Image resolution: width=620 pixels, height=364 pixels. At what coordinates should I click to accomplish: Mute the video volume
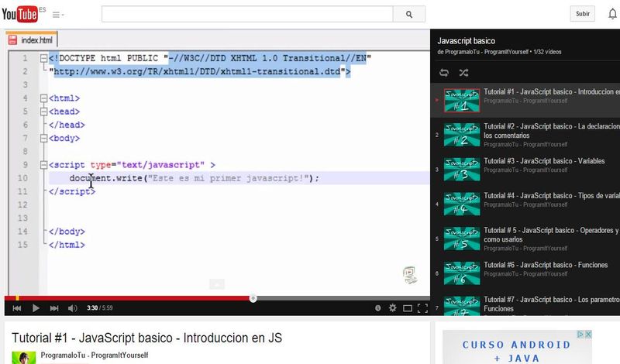[x=72, y=307]
